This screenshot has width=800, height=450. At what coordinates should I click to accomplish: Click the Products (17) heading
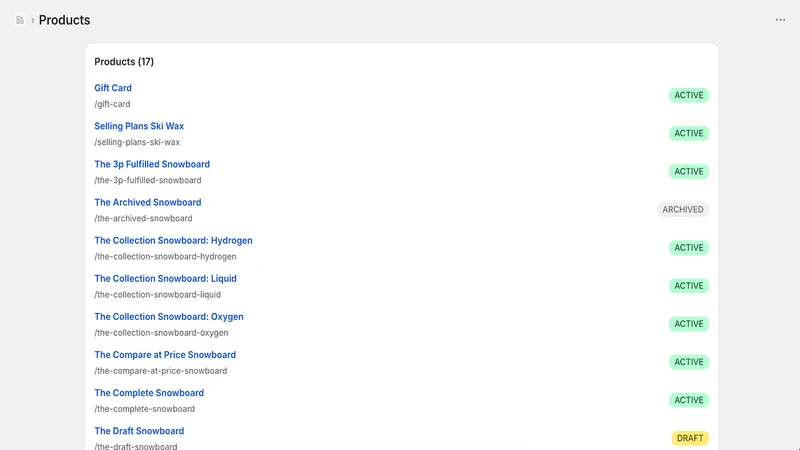(124, 62)
